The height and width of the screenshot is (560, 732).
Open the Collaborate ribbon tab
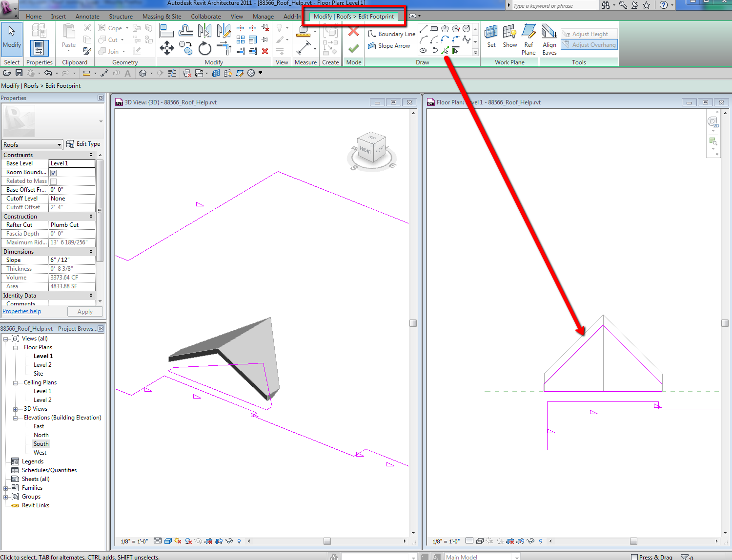(x=206, y=17)
